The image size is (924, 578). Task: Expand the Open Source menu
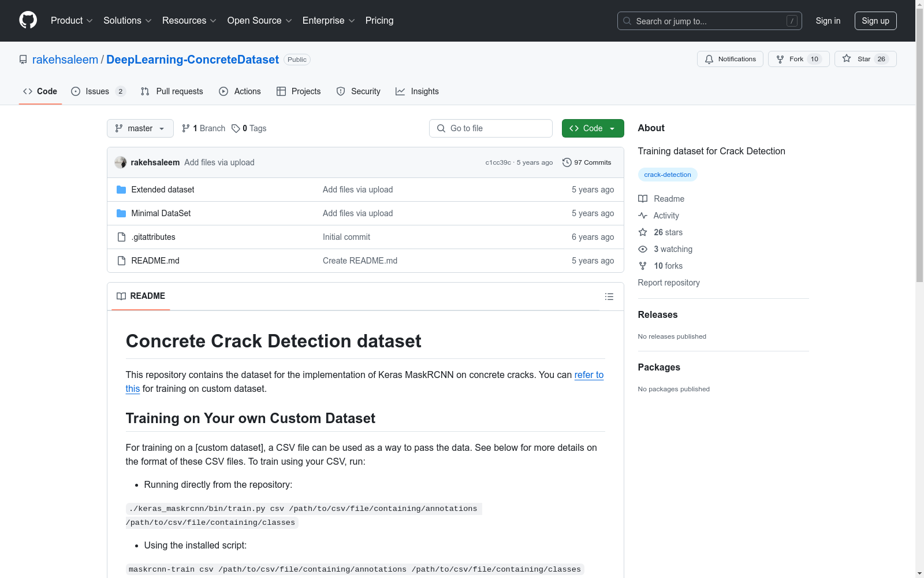(259, 20)
